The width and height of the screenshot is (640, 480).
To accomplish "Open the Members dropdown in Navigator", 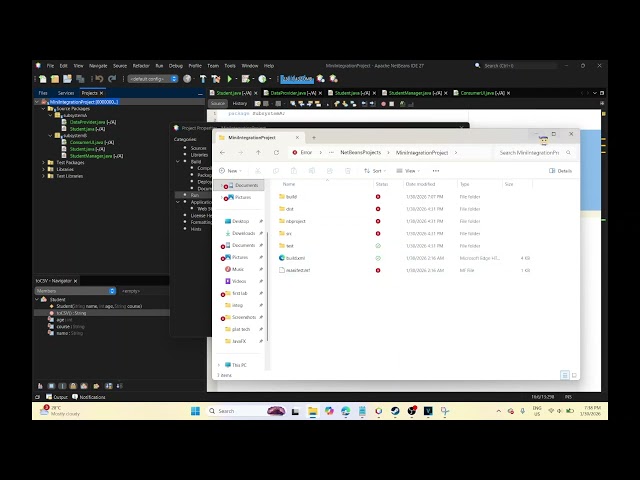I will [x=75, y=291].
